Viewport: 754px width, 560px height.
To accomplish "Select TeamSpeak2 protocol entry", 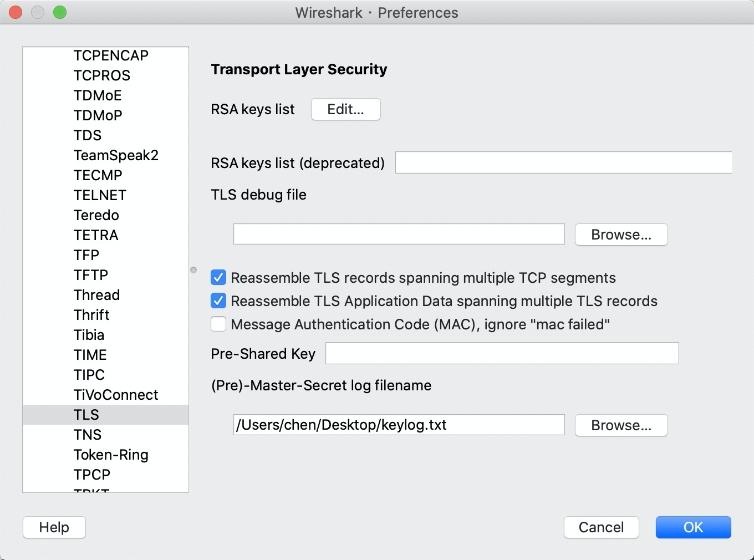I will click(x=105, y=155).
